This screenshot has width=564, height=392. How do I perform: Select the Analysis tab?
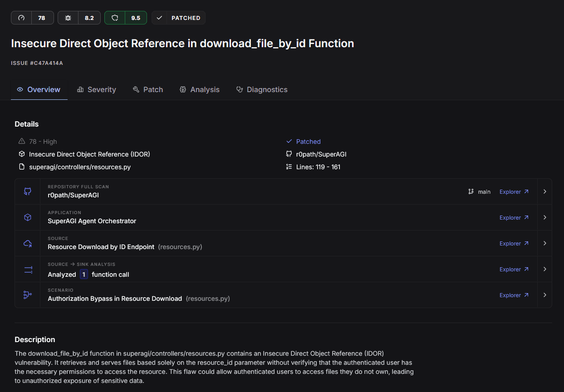[x=200, y=89]
